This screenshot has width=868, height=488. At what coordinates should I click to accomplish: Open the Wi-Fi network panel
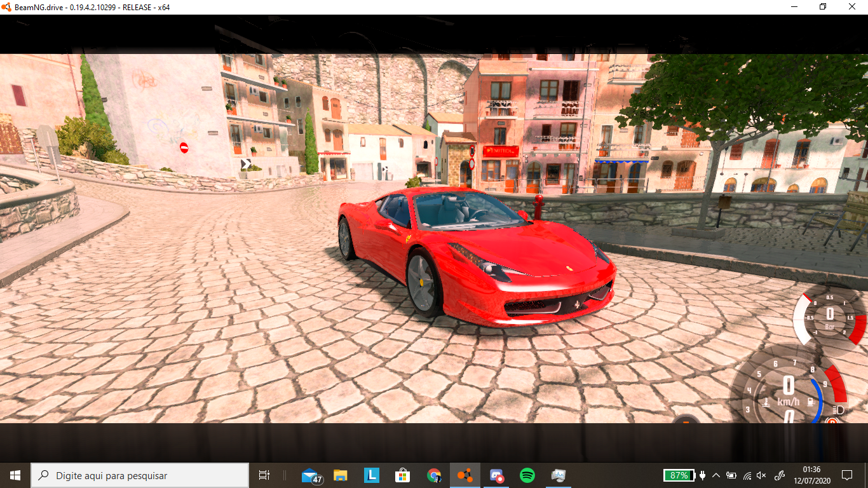pos(747,475)
